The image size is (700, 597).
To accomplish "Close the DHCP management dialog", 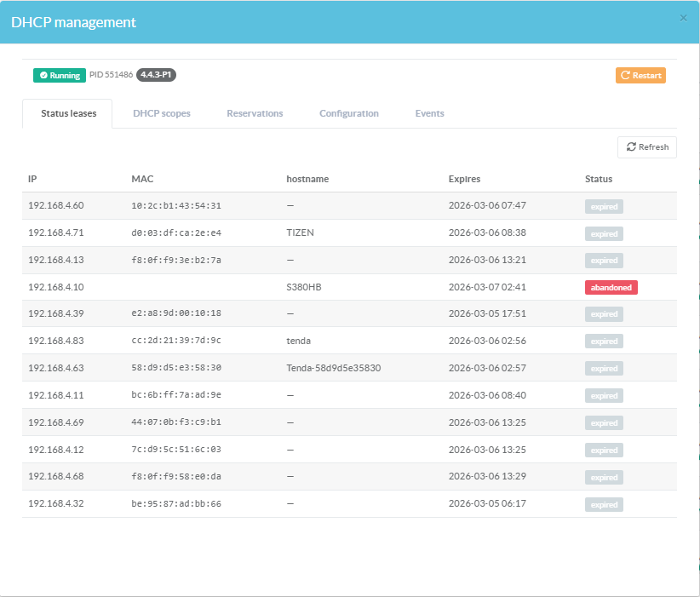I will coord(683,18).
